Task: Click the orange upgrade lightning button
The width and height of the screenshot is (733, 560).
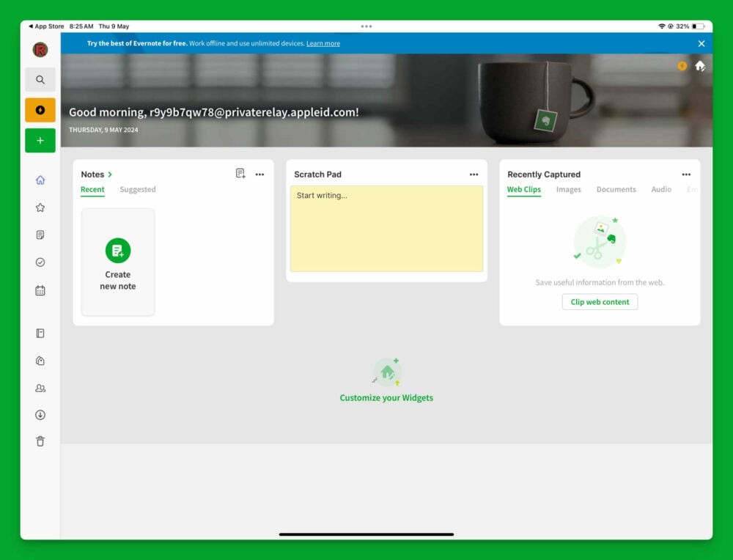Action: (x=40, y=110)
